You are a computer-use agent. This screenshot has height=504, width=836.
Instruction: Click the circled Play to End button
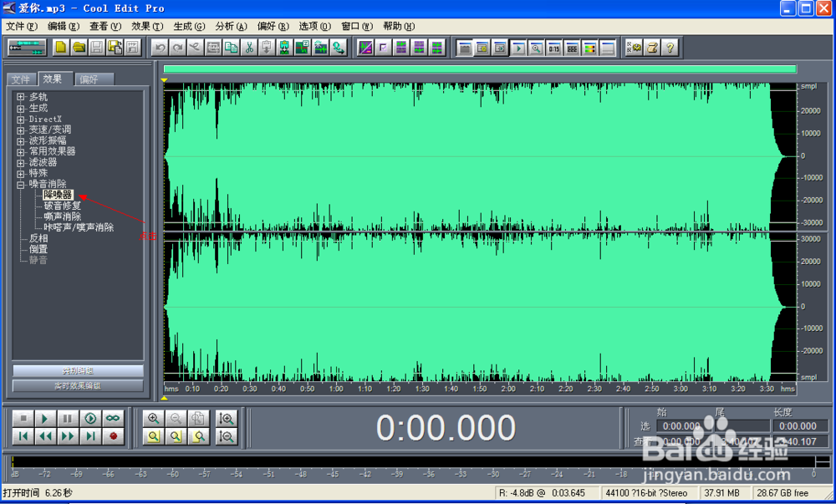click(90, 418)
